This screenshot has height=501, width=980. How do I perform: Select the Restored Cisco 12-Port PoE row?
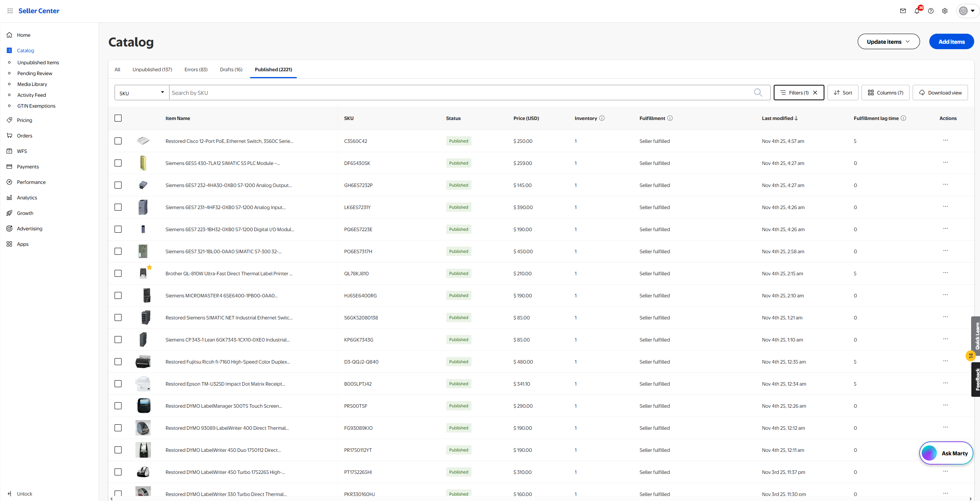[118, 141]
